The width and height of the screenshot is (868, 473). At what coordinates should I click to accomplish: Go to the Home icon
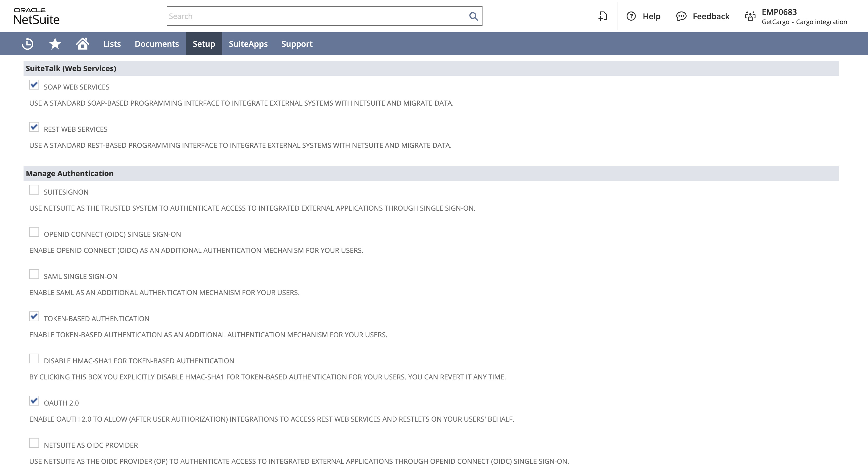point(83,43)
